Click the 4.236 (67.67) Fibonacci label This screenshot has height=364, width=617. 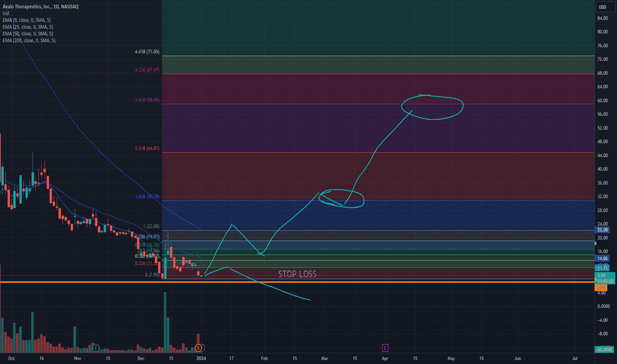click(x=147, y=69)
